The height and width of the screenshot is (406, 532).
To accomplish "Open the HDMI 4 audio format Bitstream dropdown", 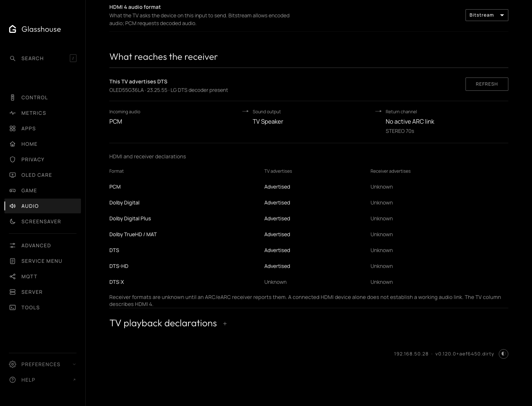I will point(487,15).
